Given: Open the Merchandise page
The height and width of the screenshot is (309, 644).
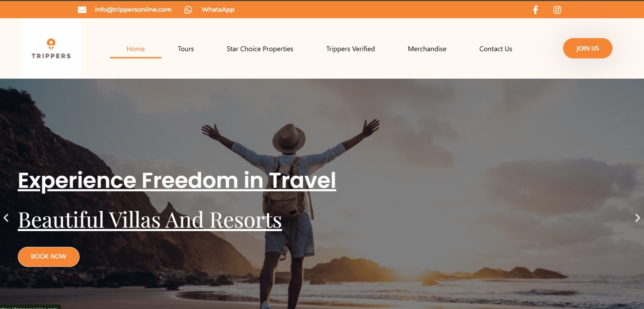Looking at the screenshot, I should [427, 49].
